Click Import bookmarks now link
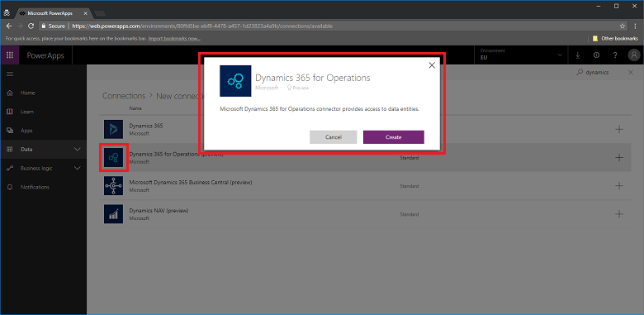644x315 pixels. click(x=174, y=39)
